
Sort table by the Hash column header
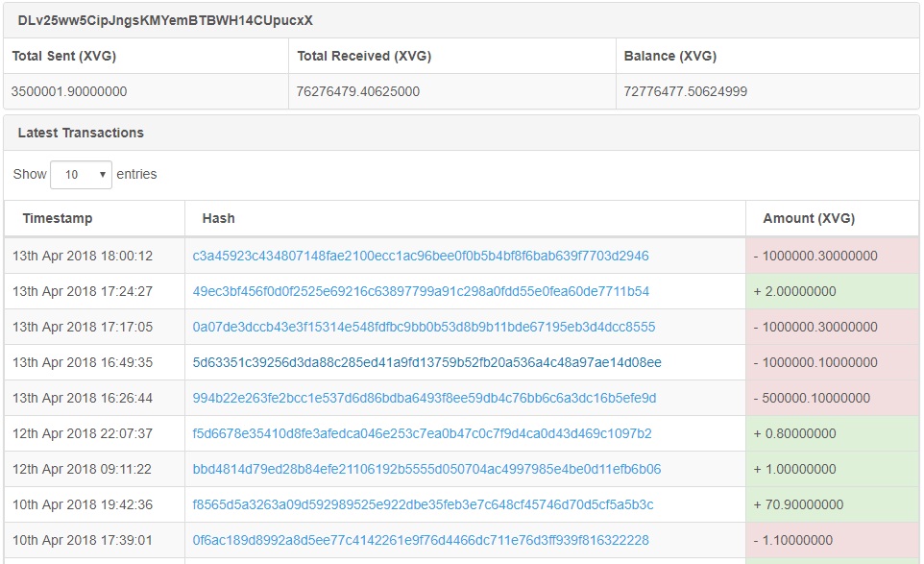point(218,218)
